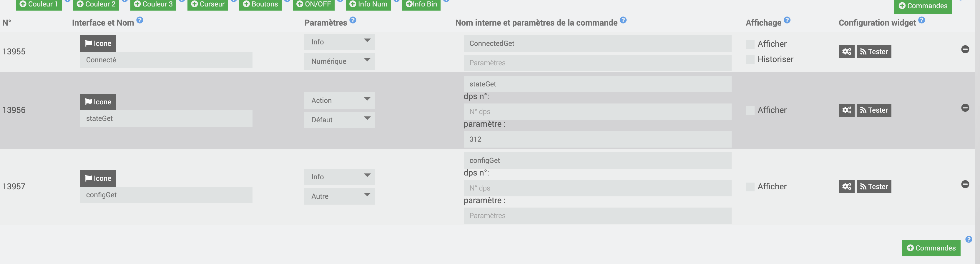The image size is (980, 264).
Task: Toggle the Historiser checkbox
Action: [750, 60]
